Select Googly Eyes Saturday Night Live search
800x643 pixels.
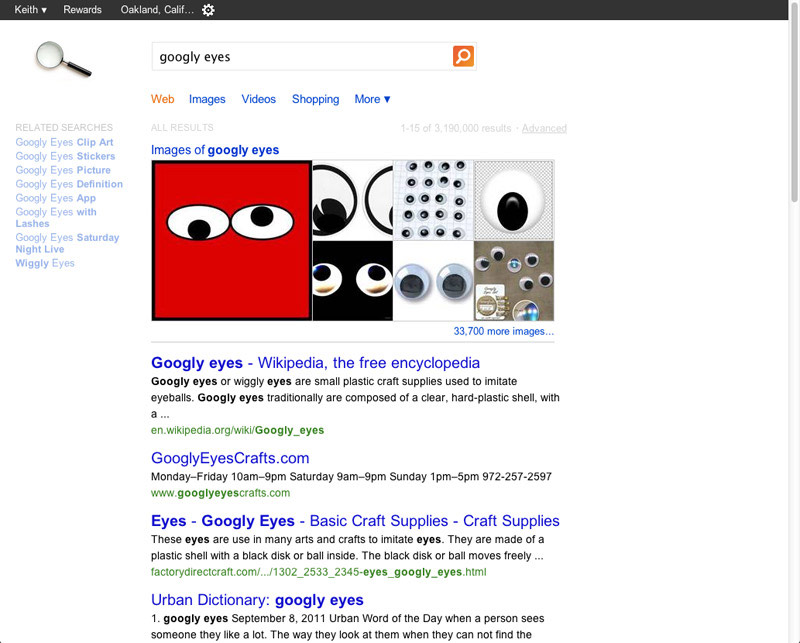[67, 243]
